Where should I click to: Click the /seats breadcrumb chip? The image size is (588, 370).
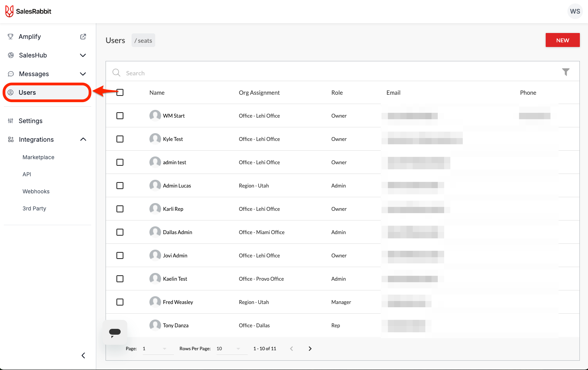coord(143,40)
